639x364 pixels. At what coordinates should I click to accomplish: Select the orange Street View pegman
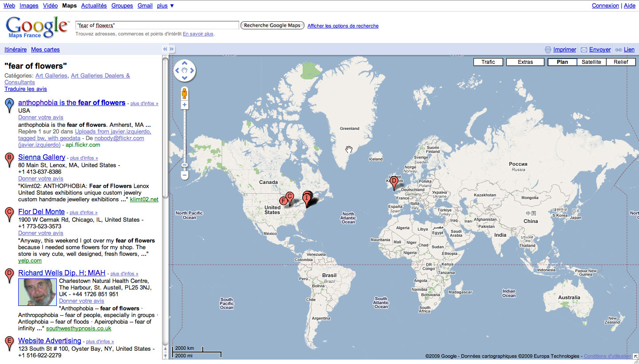(185, 94)
